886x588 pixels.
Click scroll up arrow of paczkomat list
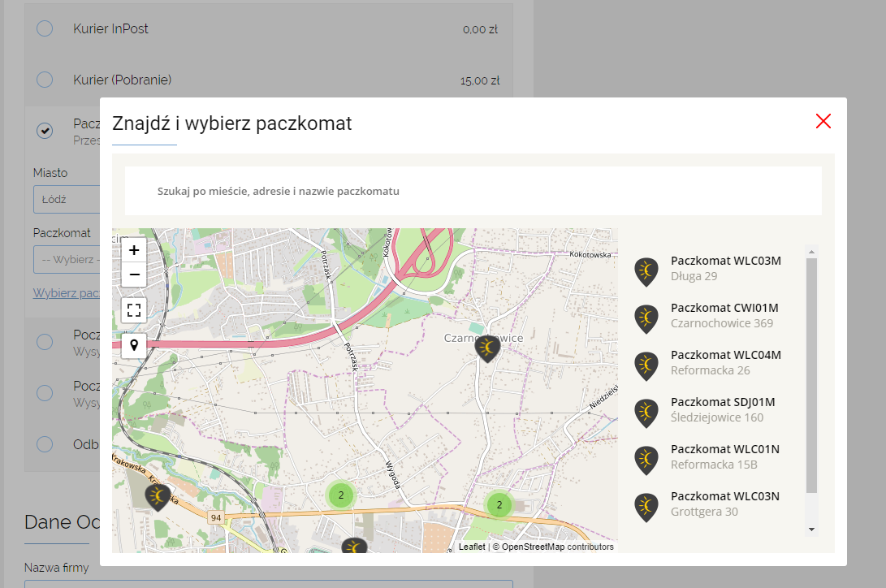point(811,251)
